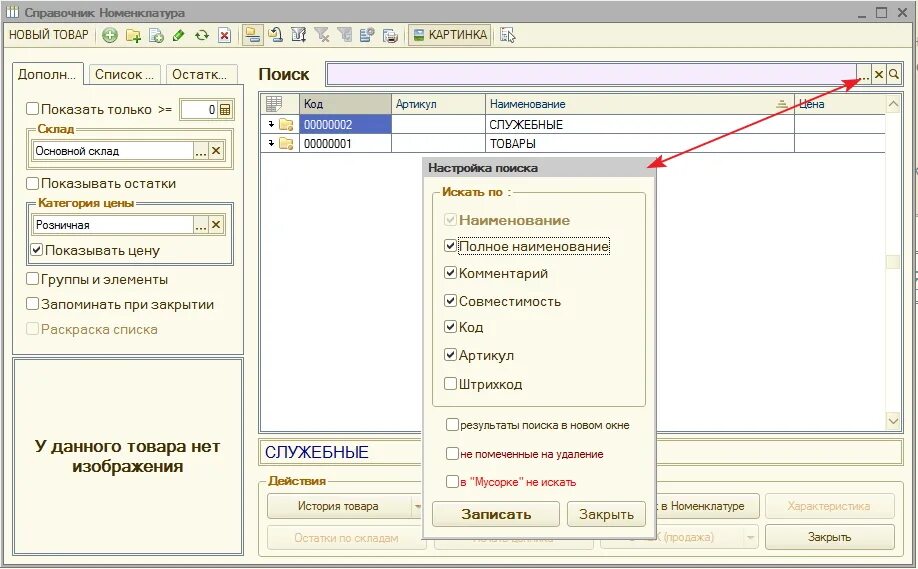Click the green plus add item icon
This screenshot has height=569, width=918.
coord(109,36)
